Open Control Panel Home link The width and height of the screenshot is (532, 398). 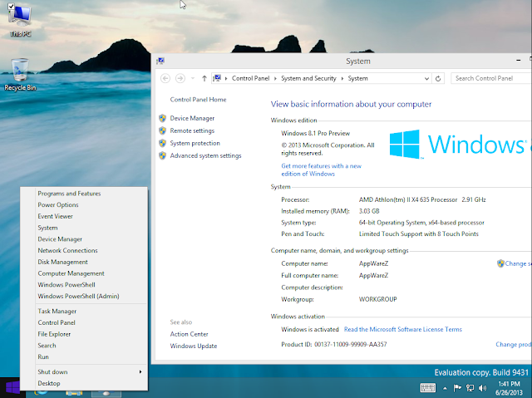(198, 100)
